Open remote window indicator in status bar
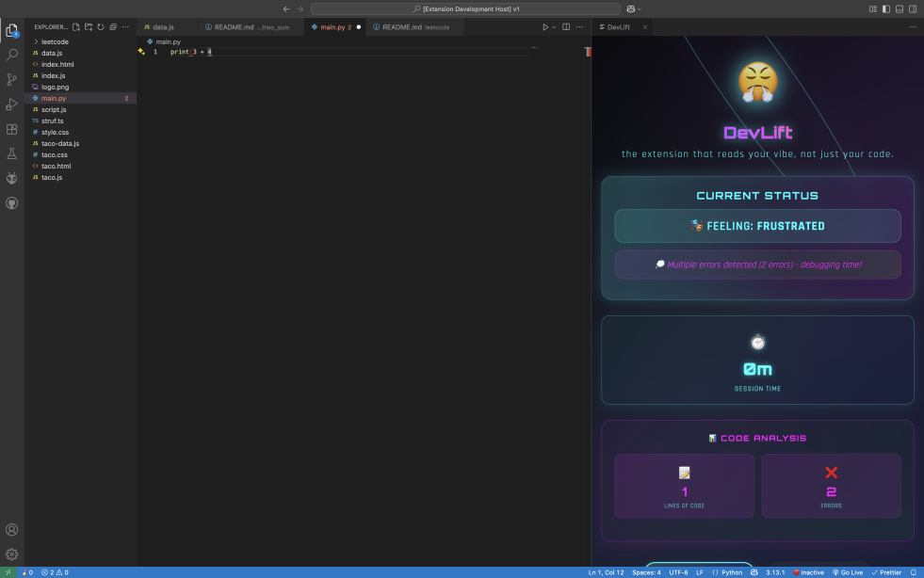 coord(8,572)
